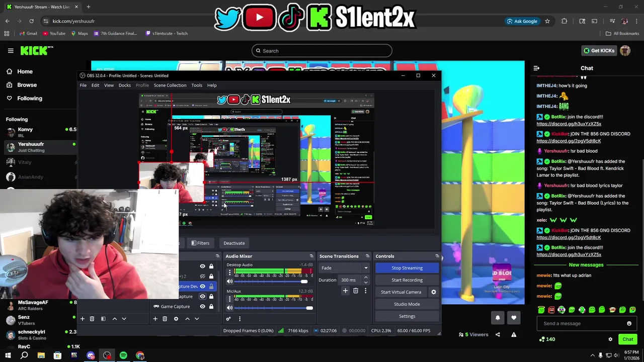This screenshot has width=644, height=362.
Task: Open the OBS Tools menu
Action: coord(197,85)
